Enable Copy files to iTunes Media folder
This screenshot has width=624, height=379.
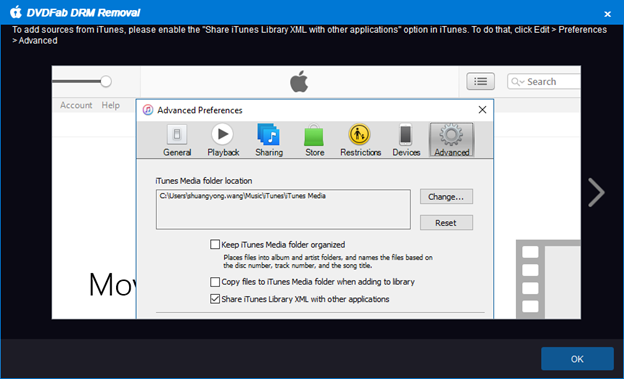215,282
